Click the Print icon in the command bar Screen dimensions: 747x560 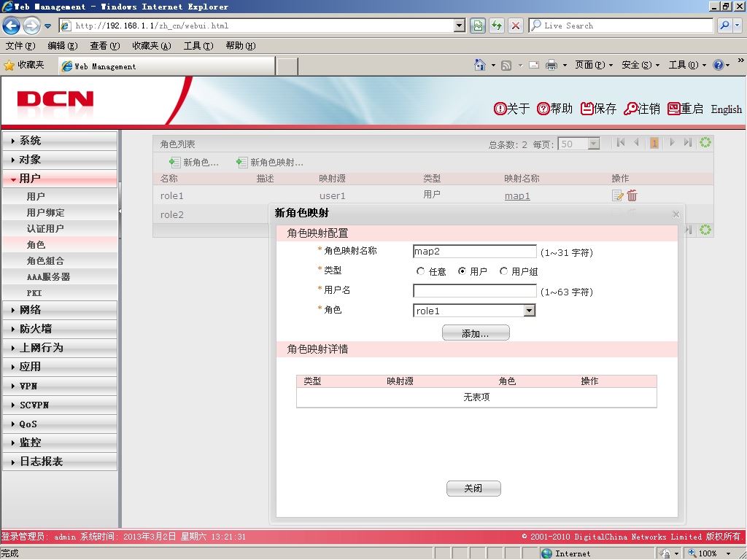[x=551, y=65]
